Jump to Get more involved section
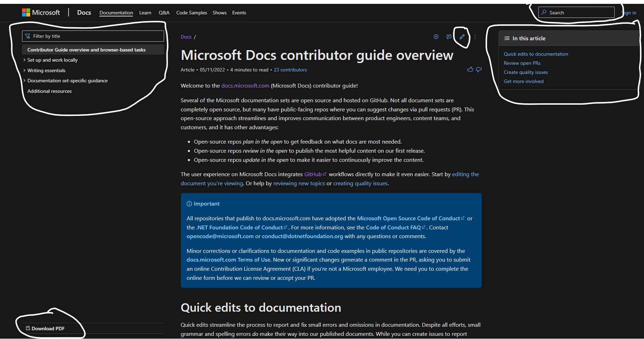Image resolution: width=644 pixels, height=339 pixels. click(x=524, y=81)
